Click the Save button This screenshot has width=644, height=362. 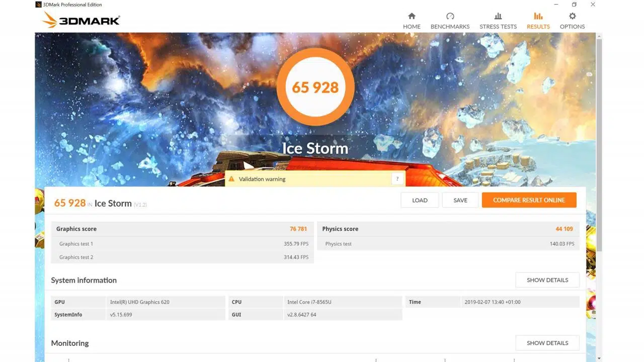(x=460, y=200)
